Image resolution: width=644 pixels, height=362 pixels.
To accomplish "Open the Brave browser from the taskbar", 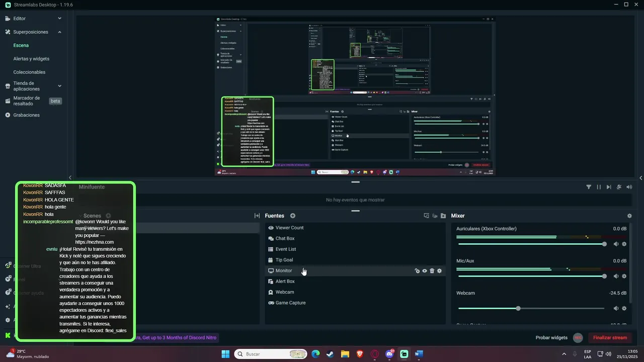I will coord(360,354).
